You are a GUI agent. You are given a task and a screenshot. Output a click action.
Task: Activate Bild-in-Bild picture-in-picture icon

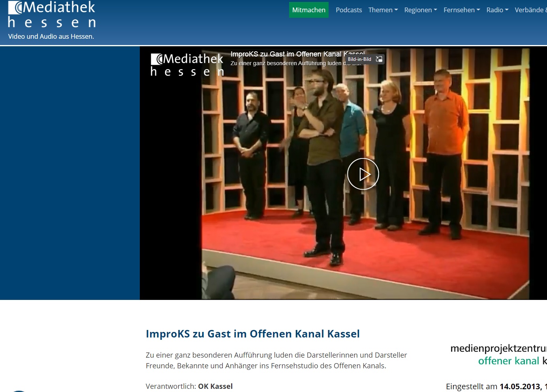click(379, 59)
